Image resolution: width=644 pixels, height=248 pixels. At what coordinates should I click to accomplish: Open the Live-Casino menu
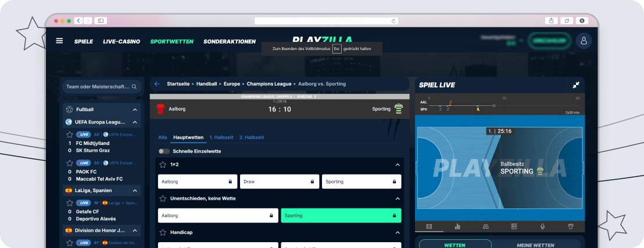(x=121, y=41)
